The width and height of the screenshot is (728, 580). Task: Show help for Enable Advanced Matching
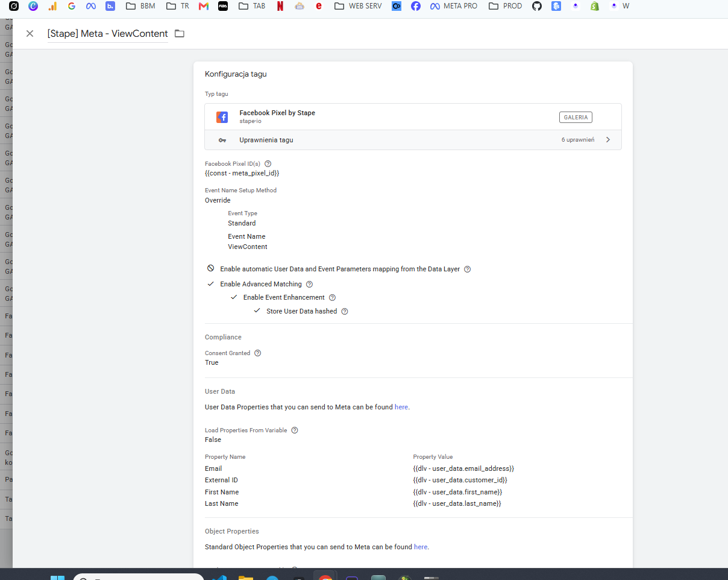309,284
